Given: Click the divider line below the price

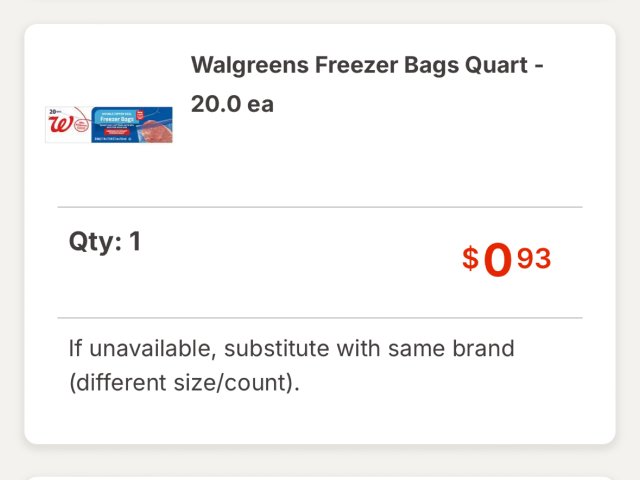Looking at the screenshot, I should [x=320, y=318].
